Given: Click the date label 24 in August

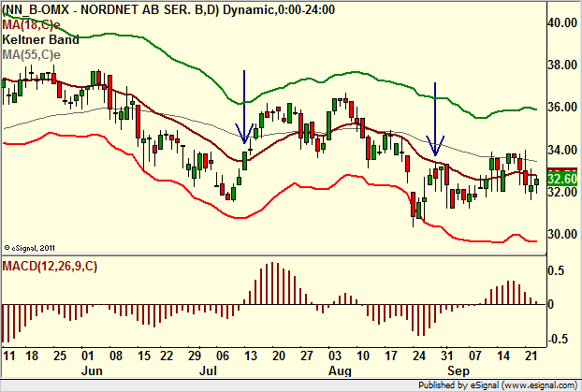Looking at the screenshot, I should point(418,356).
